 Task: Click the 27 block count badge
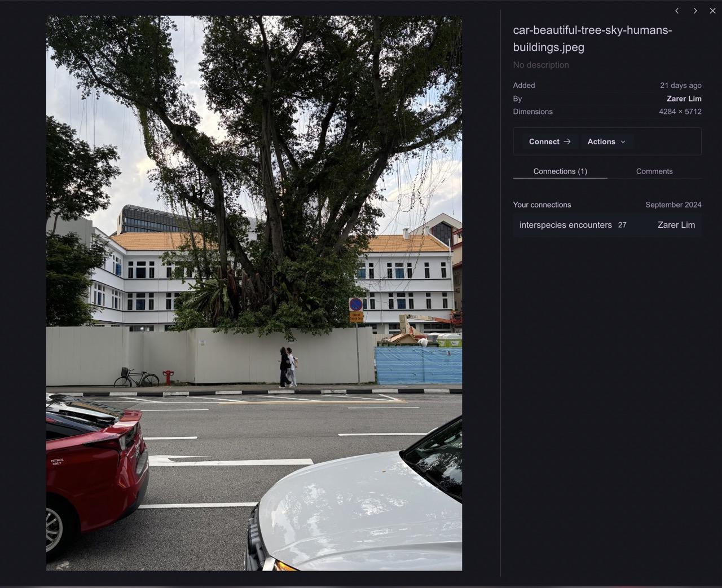[622, 225]
